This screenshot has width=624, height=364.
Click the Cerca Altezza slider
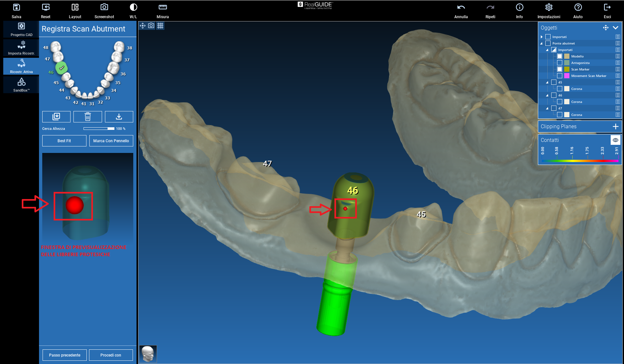click(99, 129)
